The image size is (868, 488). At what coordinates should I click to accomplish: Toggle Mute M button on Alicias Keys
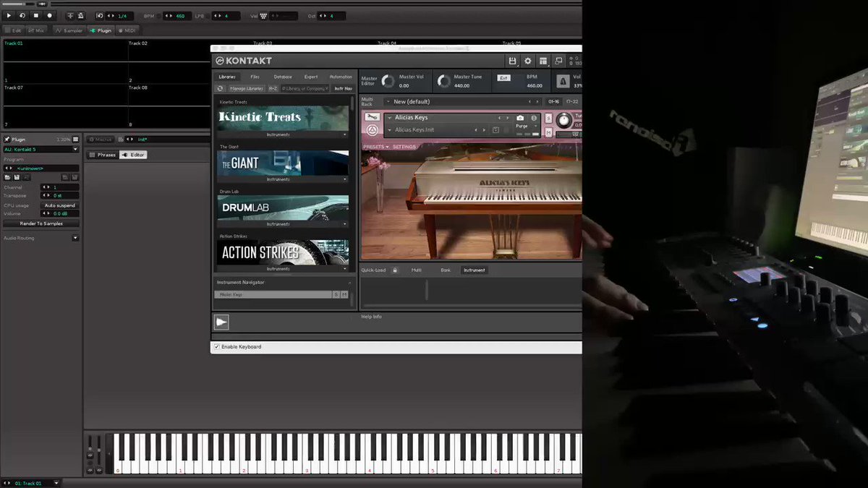(x=548, y=132)
